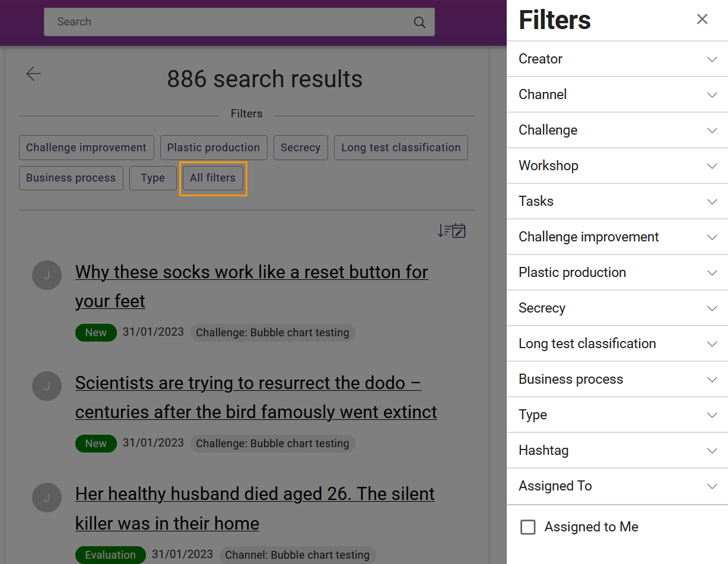Go back using the left arrow
728x564 pixels.
click(x=34, y=74)
